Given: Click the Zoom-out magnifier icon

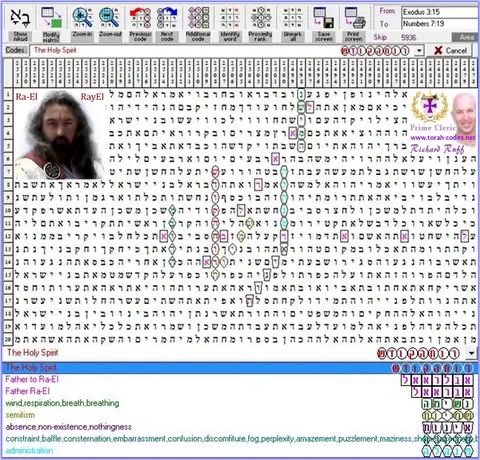Looking at the screenshot, I should tap(110, 18).
